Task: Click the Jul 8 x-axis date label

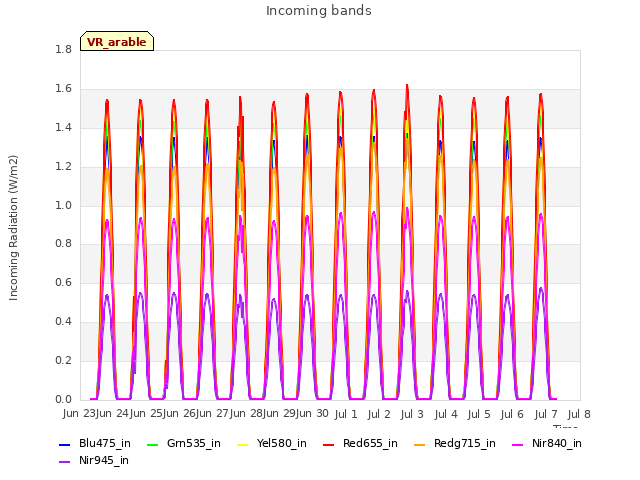Action: click(x=579, y=414)
